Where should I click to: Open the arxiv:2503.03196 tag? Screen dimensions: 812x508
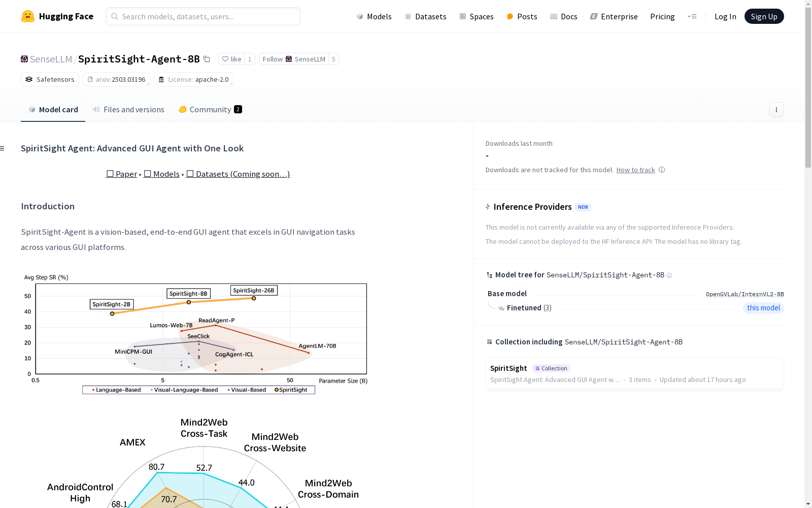pyautogui.click(x=116, y=79)
